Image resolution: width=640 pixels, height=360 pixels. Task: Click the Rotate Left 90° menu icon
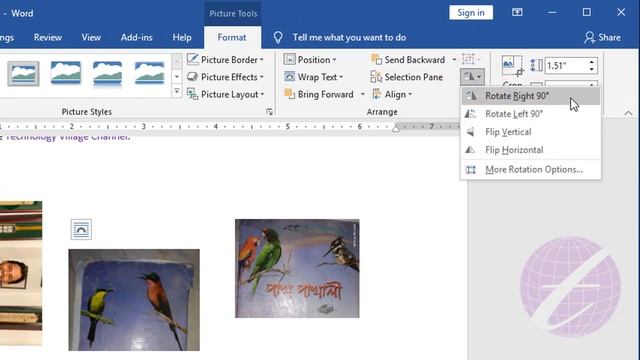[471, 114]
